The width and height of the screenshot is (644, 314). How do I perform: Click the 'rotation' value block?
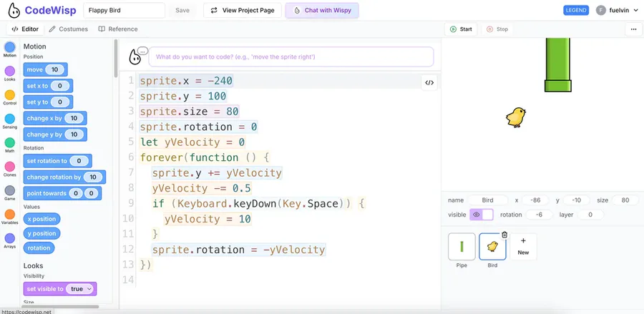coord(39,248)
